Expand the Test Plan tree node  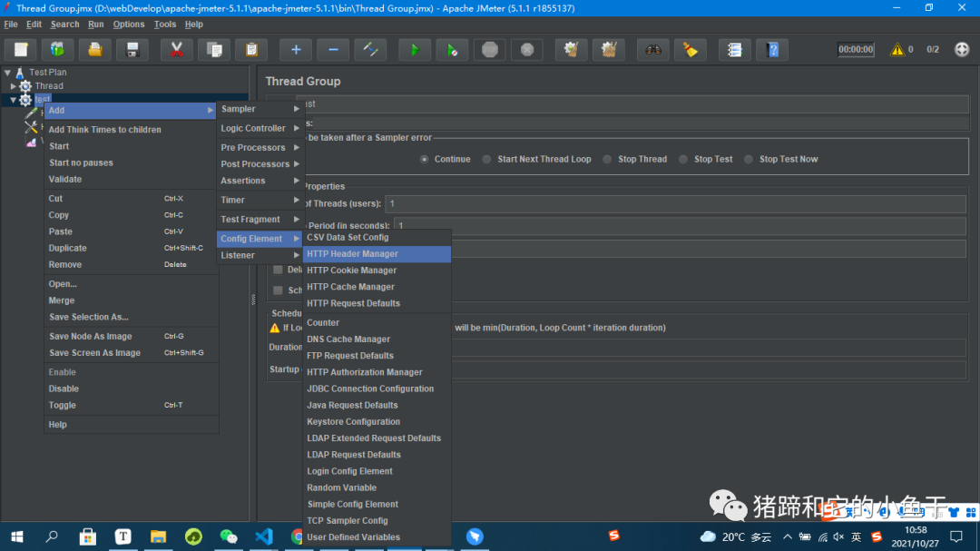pyautogui.click(x=7, y=73)
